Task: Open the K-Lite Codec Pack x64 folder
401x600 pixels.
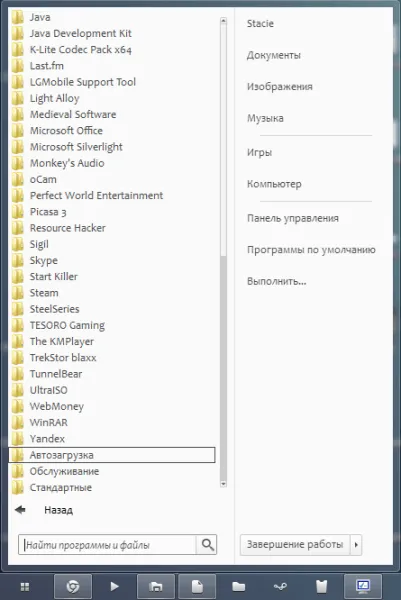Action: coord(112,50)
